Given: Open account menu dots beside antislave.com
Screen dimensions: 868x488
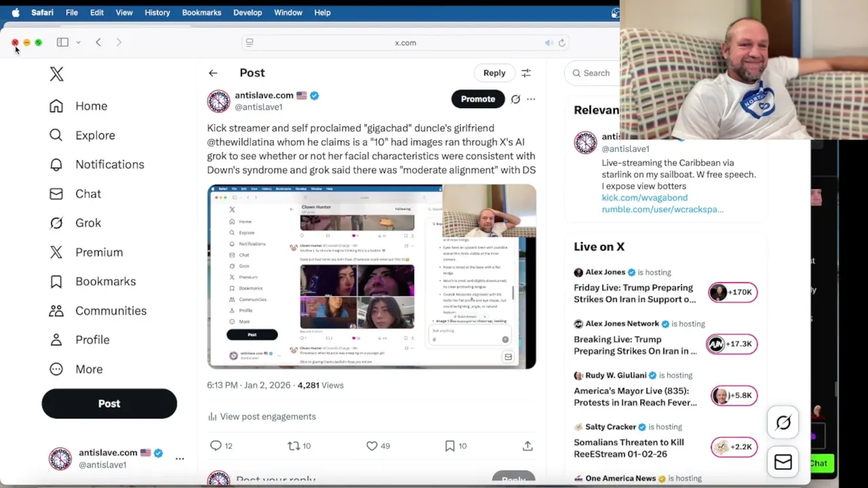Looking at the screenshot, I should [x=180, y=459].
